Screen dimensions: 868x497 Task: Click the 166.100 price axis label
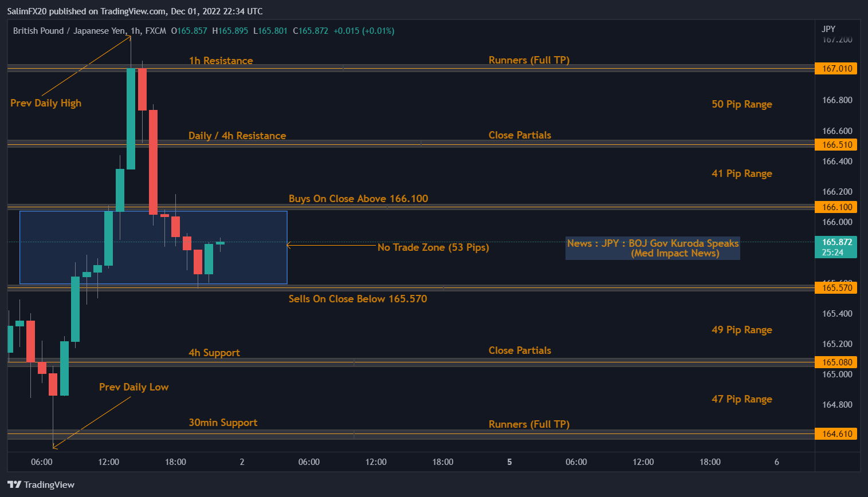(837, 207)
